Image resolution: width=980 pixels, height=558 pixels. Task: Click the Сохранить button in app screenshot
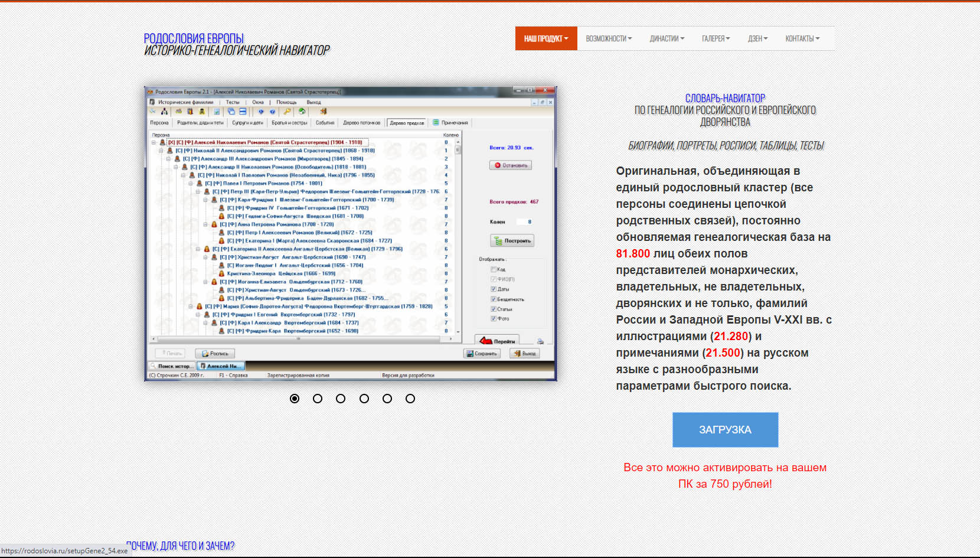click(482, 353)
